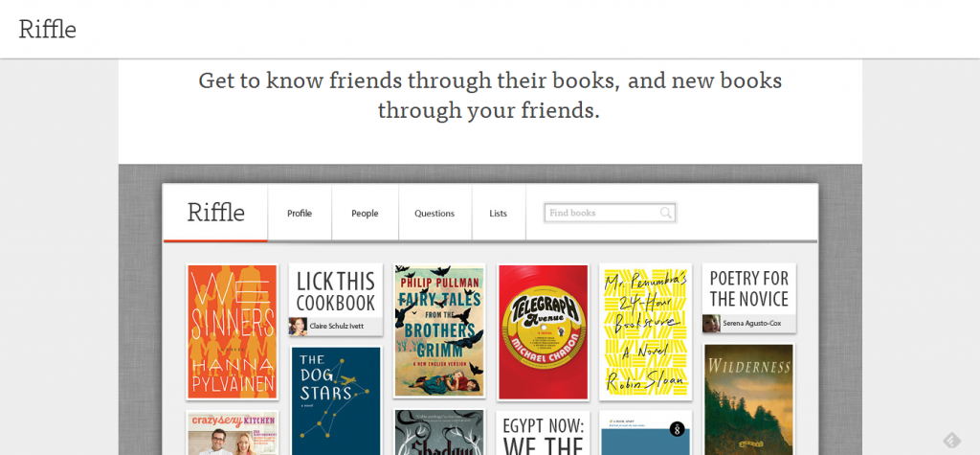Open the blue book cover below Mr. Penumbra's
The width and height of the screenshot is (980, 455).
646,432
